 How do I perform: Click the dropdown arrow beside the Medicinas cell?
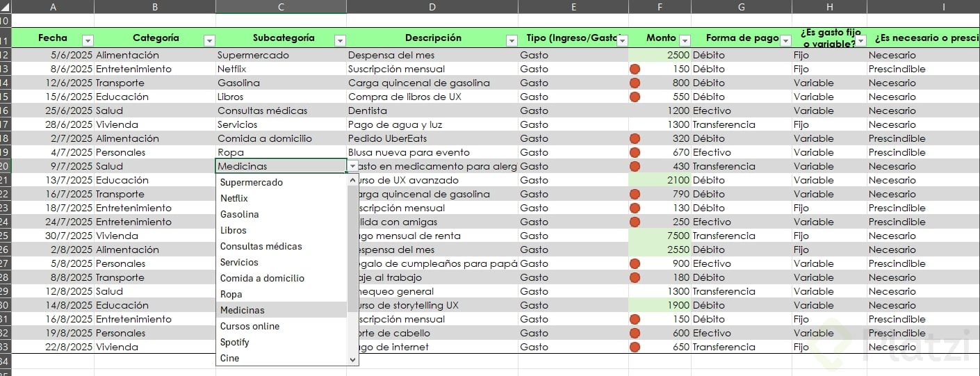coord(353,166)
